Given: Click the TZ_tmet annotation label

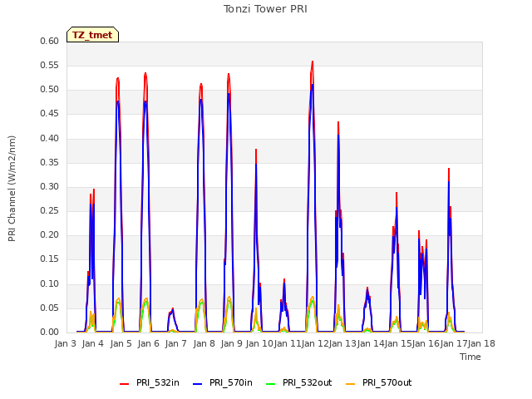Looking at the screenshot, I should click(x=92, y=35).
